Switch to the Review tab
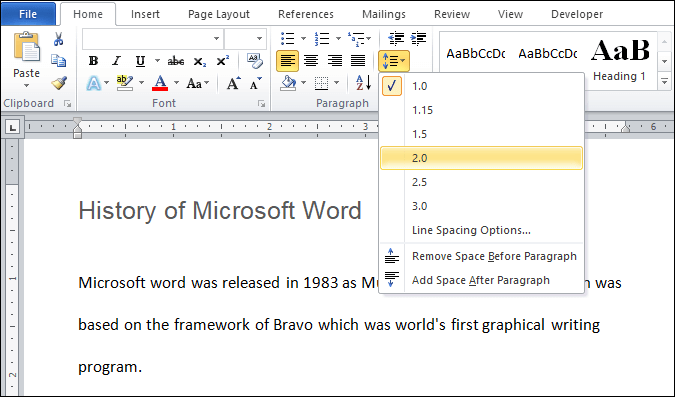Screen dimensions: 675x397 [x=452, y=14]
